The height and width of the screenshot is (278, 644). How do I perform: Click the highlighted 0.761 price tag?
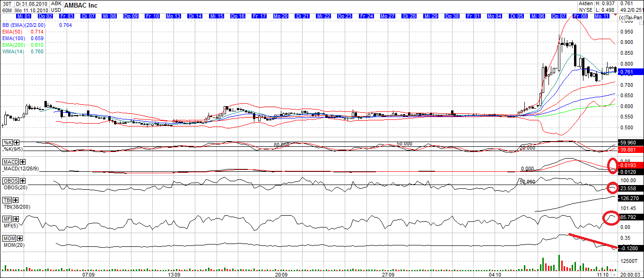pyautogui.click(x=627, y=72)
